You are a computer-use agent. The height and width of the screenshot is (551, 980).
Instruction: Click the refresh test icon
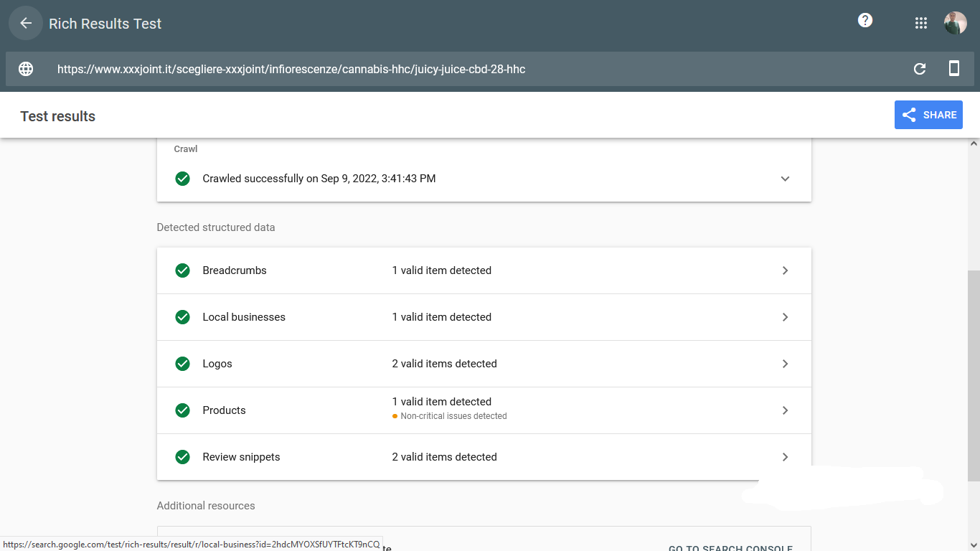pyautogui.click(x=919, y=69)
